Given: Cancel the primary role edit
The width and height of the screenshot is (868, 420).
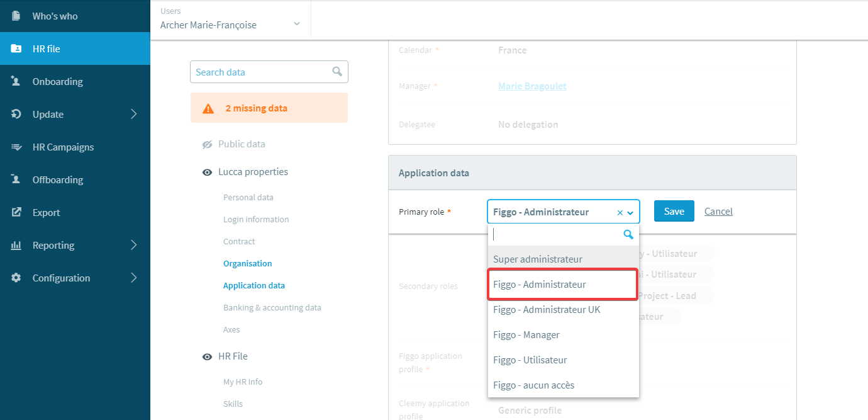Looking at the screenshot, I should [718, 212].
